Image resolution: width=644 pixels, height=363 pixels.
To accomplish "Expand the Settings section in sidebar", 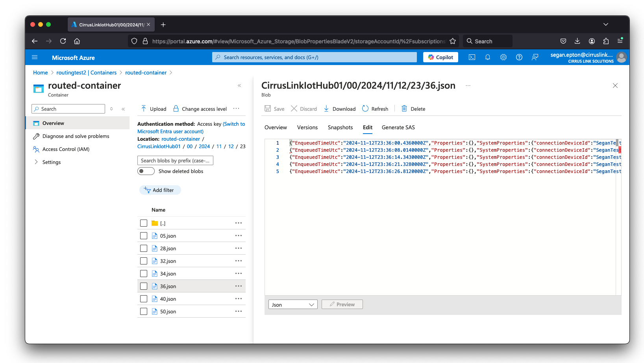I will [36, 162].
